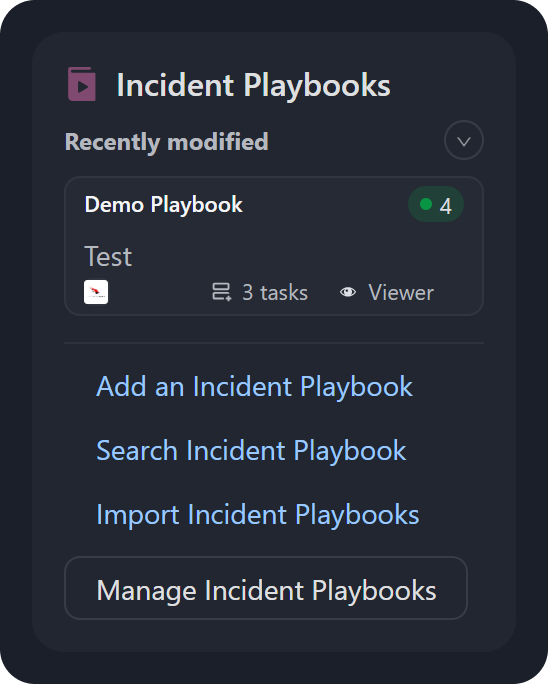Open the owner avatar thumbnail
548x684 pixels.
[x=96, y=292]
